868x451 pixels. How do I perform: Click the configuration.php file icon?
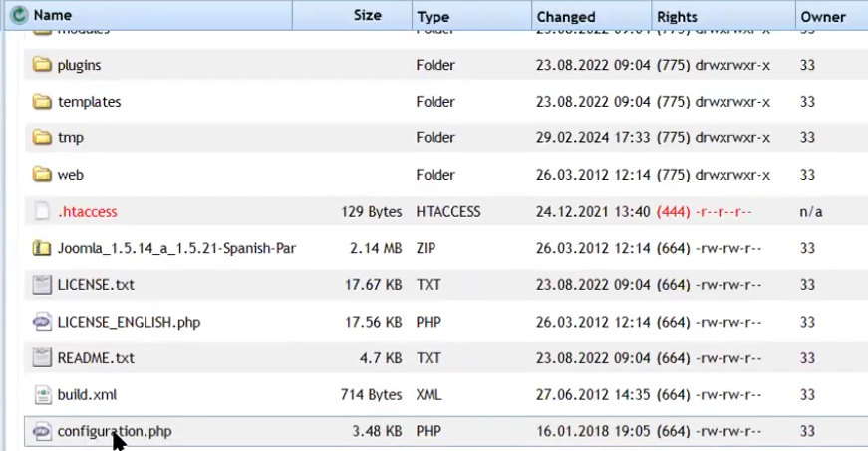(x=41, y=431)
